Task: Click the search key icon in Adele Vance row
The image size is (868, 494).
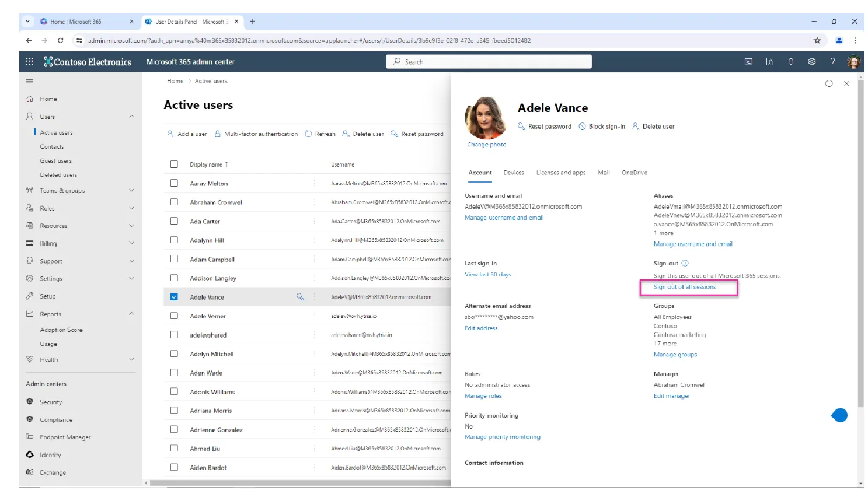Action: click(300, 297)
